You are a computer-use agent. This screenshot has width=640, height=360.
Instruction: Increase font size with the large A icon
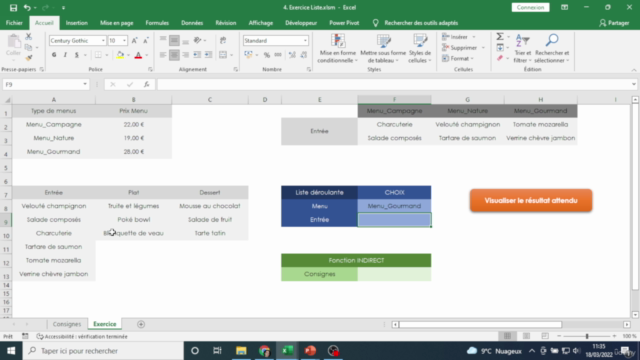click(134, 40)
